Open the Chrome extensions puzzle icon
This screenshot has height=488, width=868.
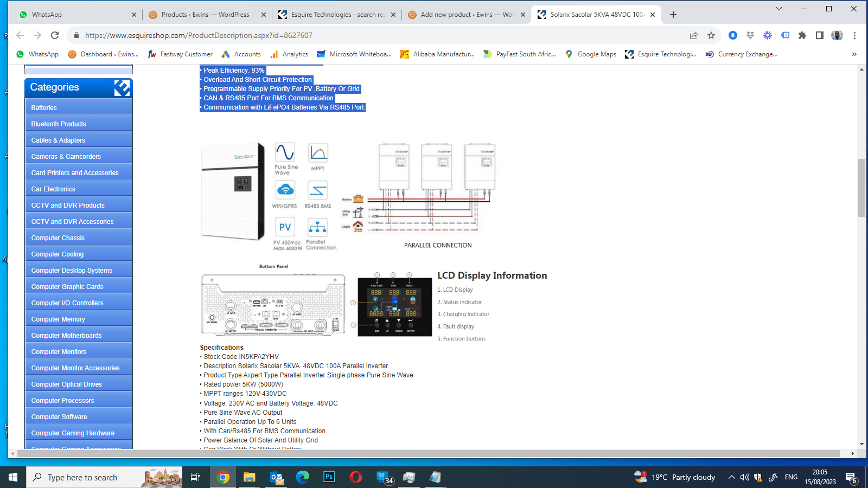pos(802,35)
